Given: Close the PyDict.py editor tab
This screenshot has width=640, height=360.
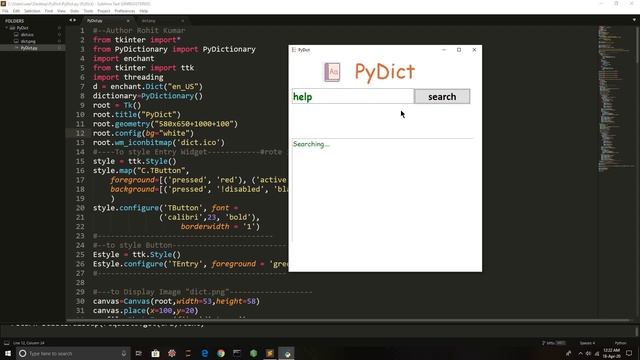Looking at the screenshot, I should (128, 21).
